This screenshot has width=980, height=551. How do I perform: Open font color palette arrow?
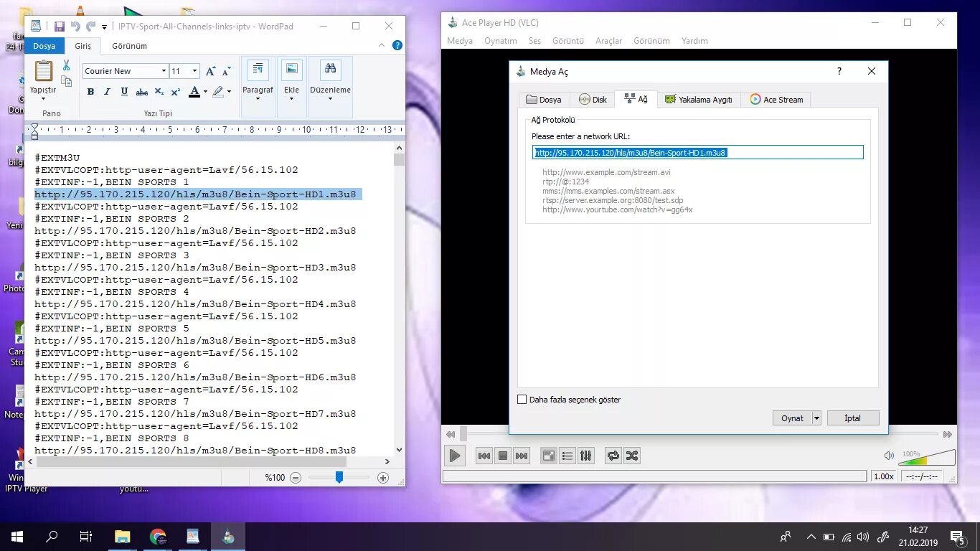204,92
